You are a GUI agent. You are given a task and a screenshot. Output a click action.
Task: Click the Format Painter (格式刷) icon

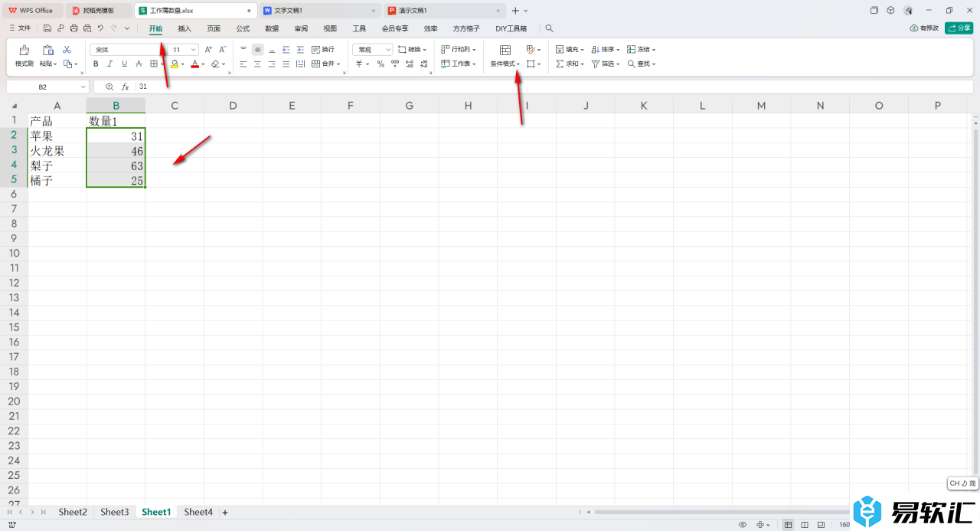24,51
